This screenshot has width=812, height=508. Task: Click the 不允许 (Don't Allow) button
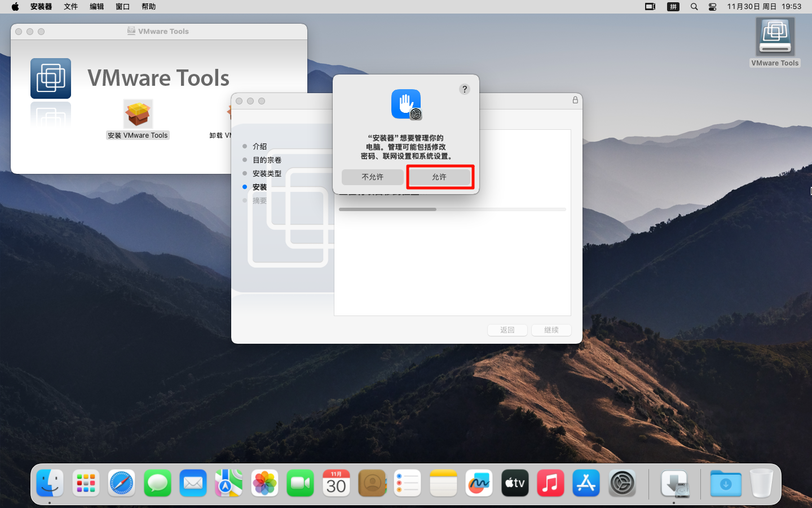372,177
